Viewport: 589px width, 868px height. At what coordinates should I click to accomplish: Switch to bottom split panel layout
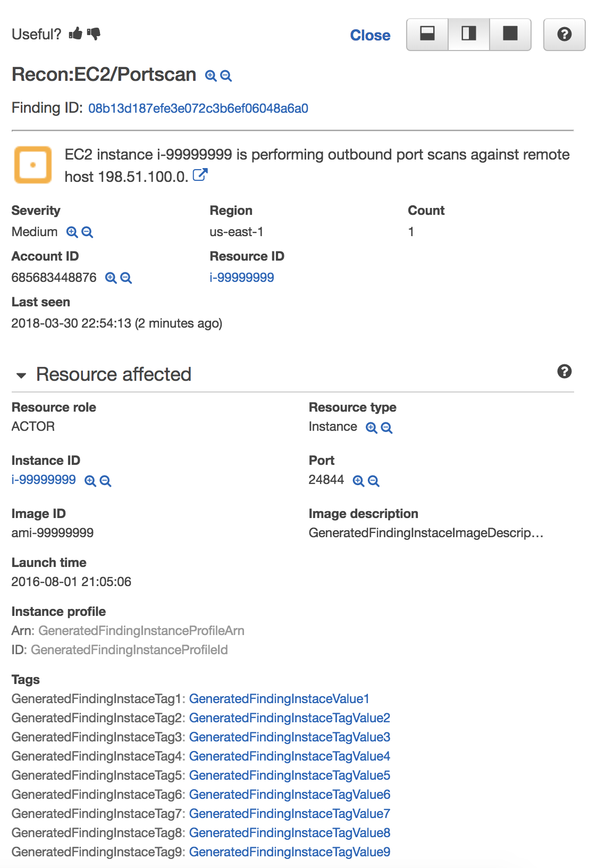[x=427, y=35]
